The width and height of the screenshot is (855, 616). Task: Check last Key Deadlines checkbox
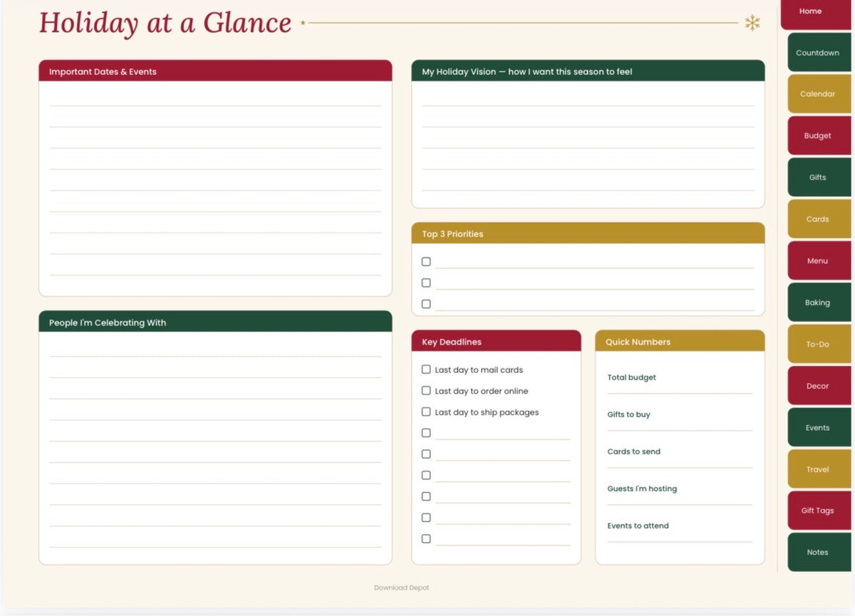pyautogui.click(x=426, y=539)
